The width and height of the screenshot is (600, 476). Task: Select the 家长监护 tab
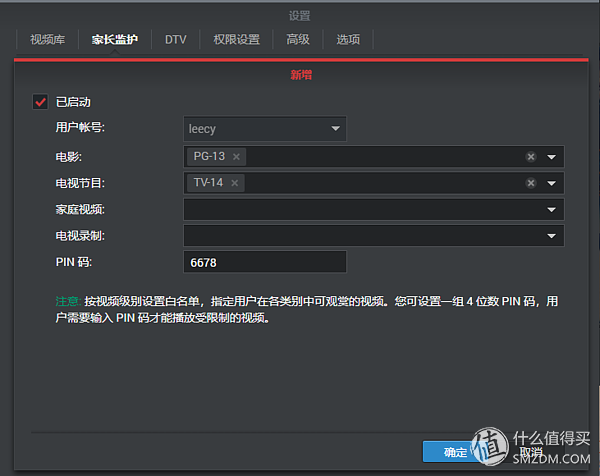pos(115,39)
